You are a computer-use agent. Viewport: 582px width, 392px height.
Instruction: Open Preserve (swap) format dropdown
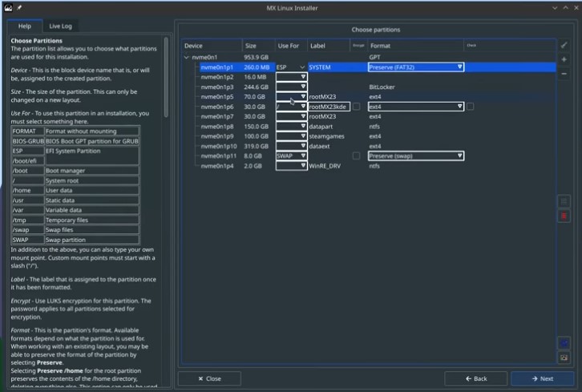416,156
